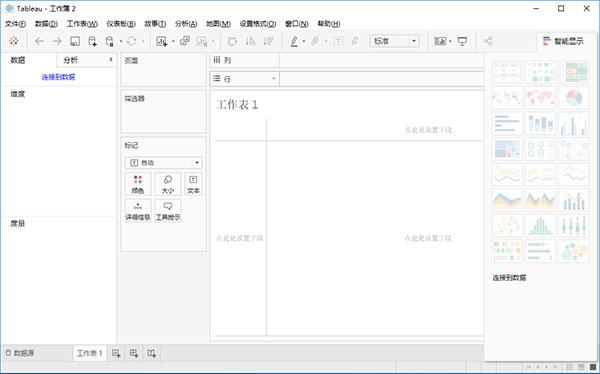Screen dimensions: 600x374
Task: Open the 标准 fit dropdown
Action: (394, 41)
